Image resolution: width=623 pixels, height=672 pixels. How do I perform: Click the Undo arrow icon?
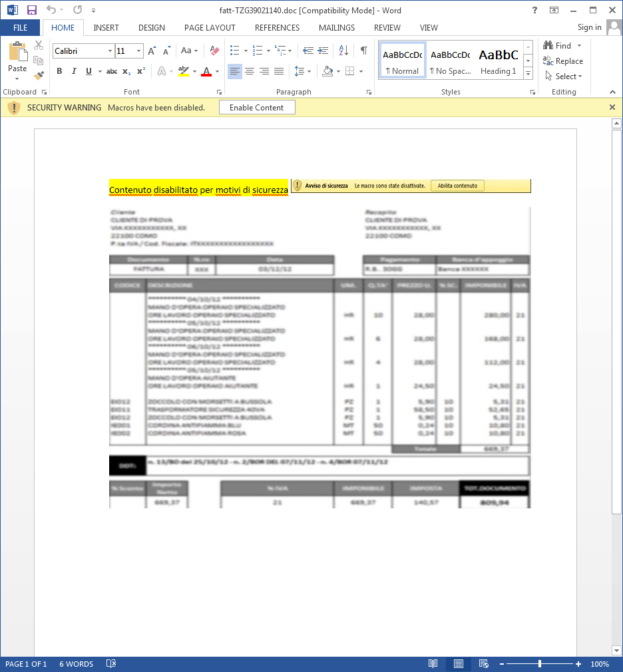point(51,10)
